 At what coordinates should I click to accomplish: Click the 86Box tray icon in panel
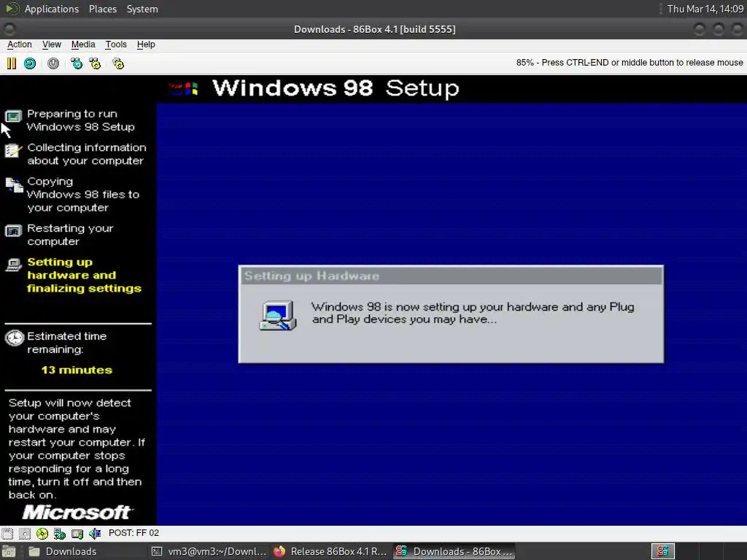(x=662, y=551)
